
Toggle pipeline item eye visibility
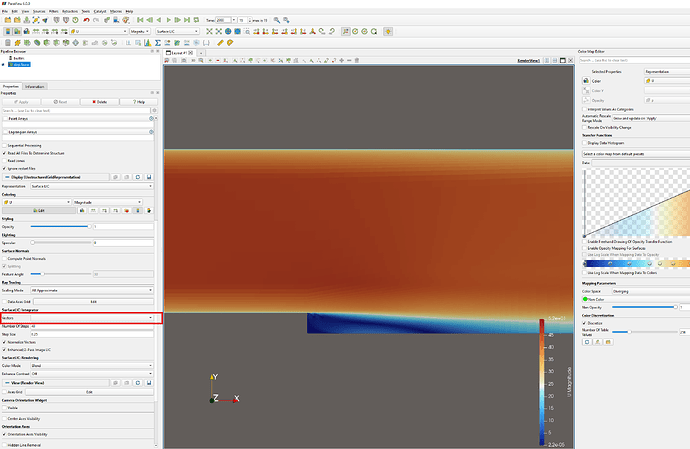pos(3,65)
